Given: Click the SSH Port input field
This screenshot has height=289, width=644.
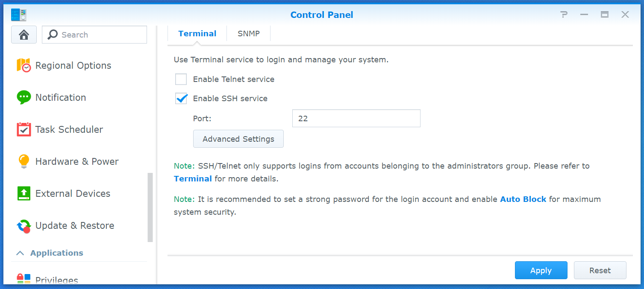Looking at the screenshot, I should coord(356,118).
